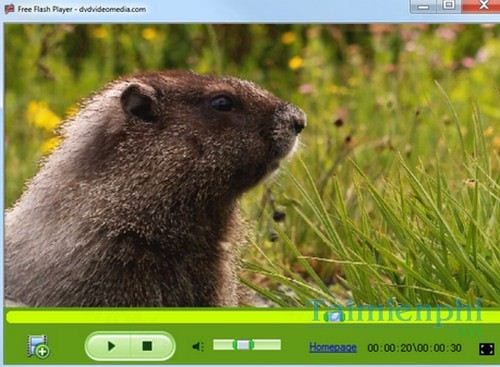Viewport: 500px width, 367px height.
Task: Close the Free Flash Player window
Action: [482, 5]
